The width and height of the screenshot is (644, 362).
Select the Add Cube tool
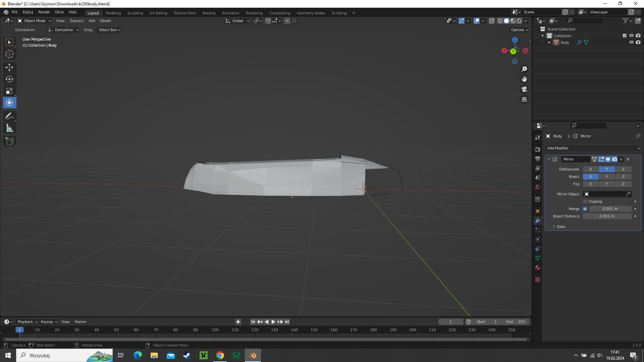(9, 141)
